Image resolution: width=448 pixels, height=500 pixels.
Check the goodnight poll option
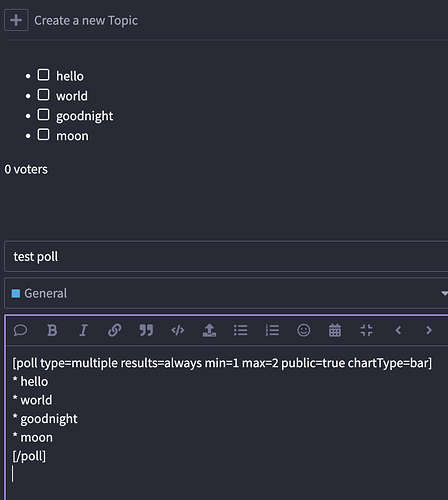43,115
